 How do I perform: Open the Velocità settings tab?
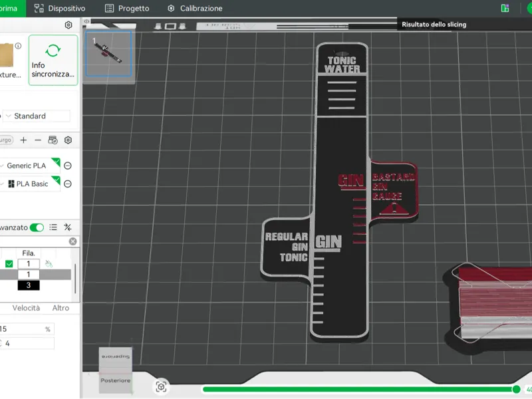pos(26,308)
